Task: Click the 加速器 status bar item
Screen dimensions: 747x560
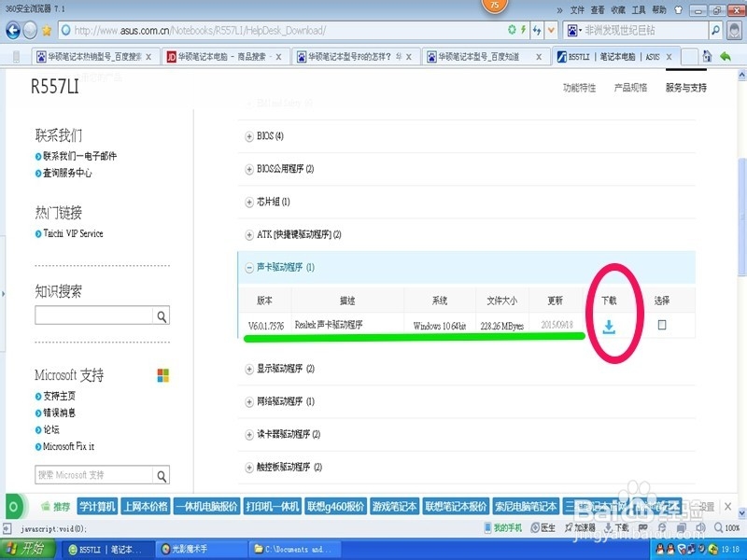Action: [580, 527]
